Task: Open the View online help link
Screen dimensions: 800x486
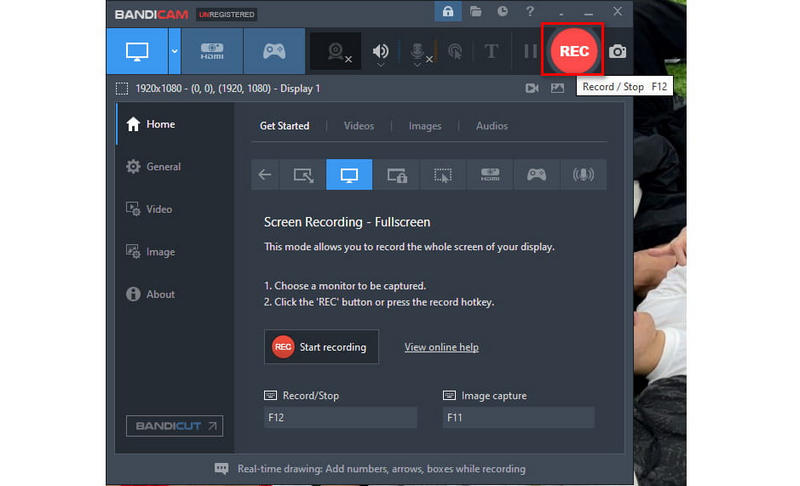Action: (441, 347)
